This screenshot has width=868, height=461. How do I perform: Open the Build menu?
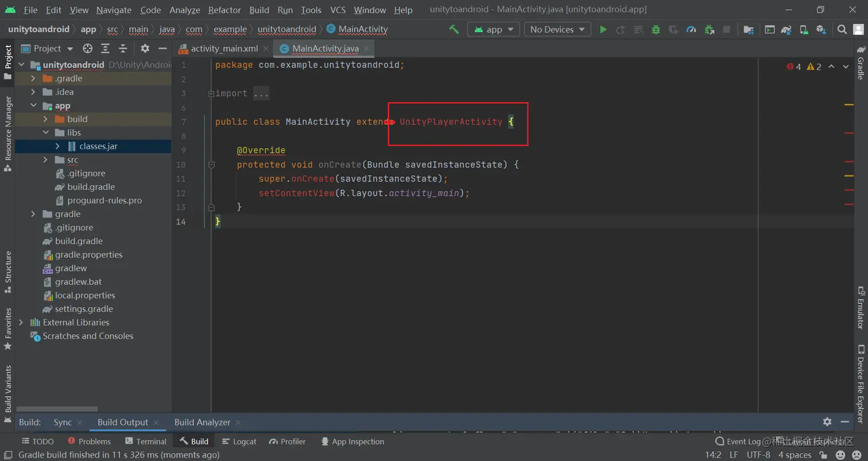coord(259,10)
